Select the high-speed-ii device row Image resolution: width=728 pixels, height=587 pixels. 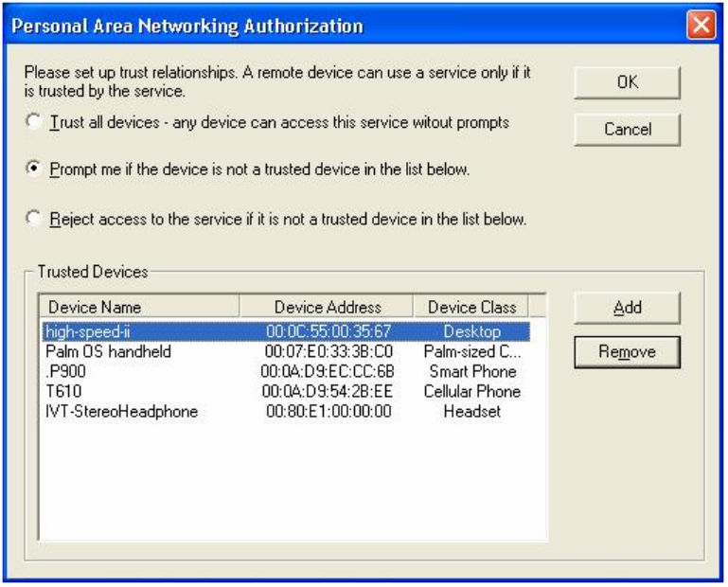point(89,332)
